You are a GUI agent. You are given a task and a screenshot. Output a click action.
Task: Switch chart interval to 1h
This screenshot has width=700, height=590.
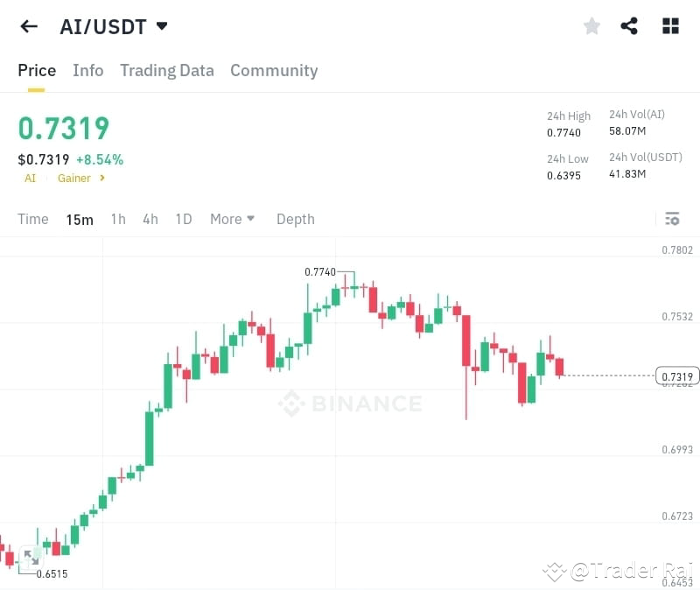(118, 219)
